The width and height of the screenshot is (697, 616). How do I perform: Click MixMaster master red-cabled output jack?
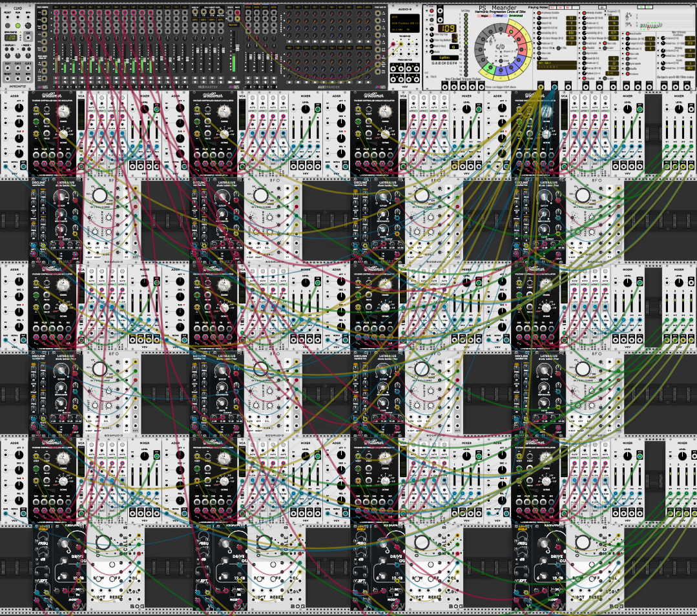237,12
